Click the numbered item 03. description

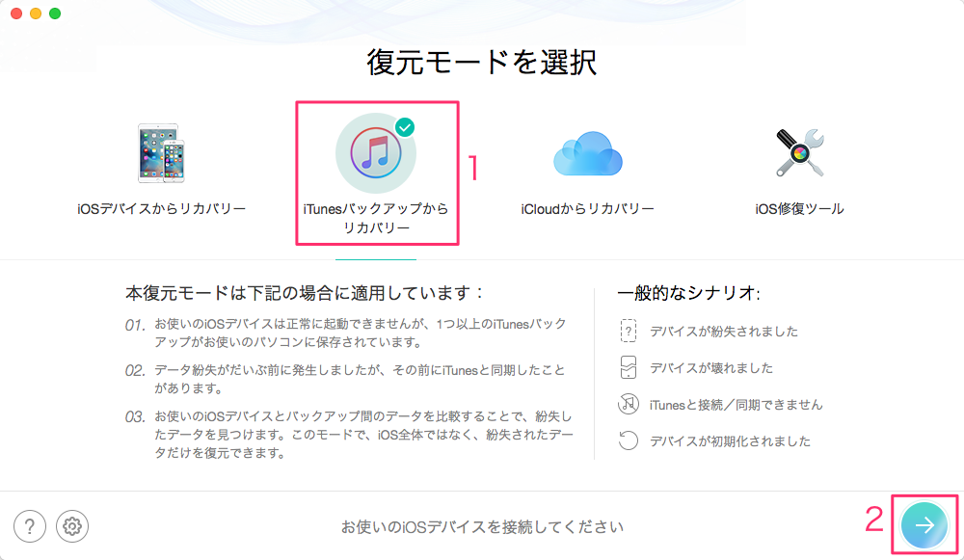[x=363, y=435]
